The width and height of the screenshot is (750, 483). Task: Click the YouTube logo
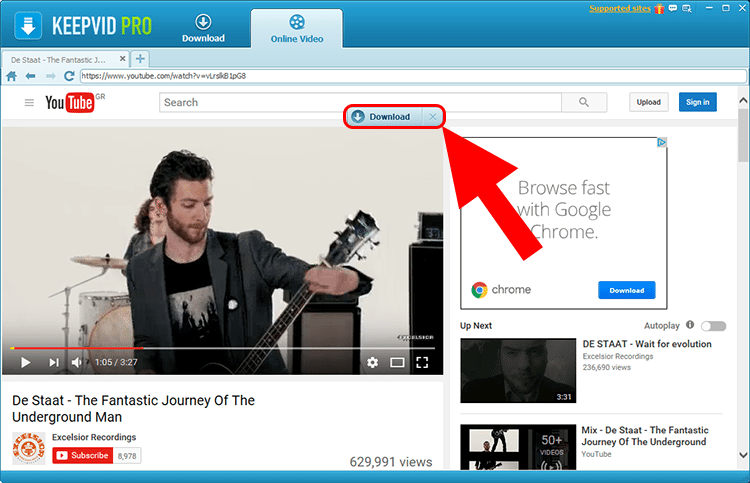tap(70, 102)
